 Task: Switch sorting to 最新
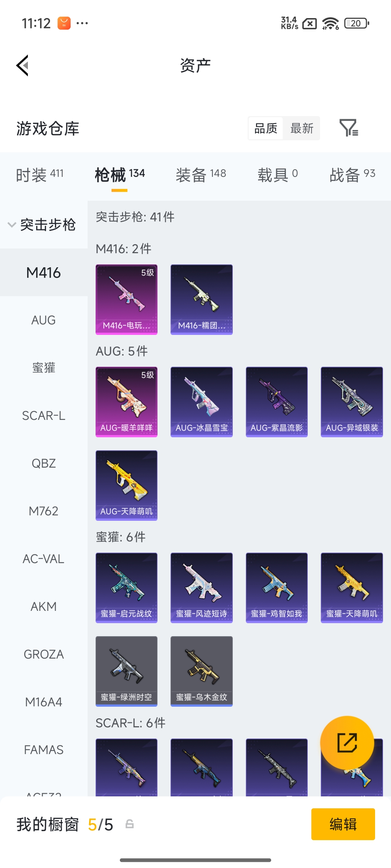(x=302, y=128)
